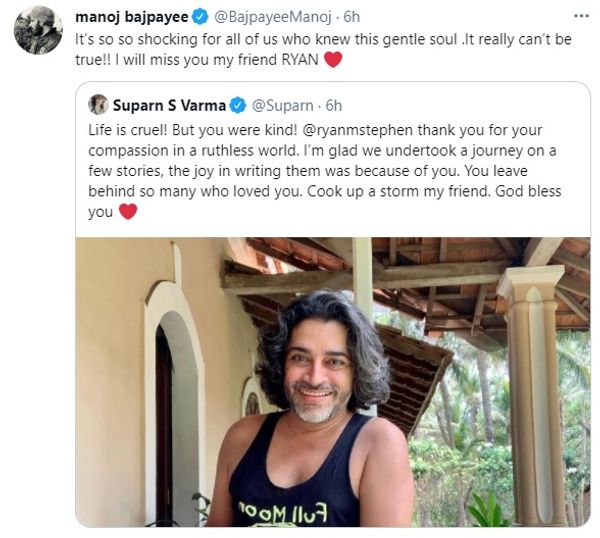
Task: Click the 'Full Moon' shirt text in photo
Action: (283, 512)
